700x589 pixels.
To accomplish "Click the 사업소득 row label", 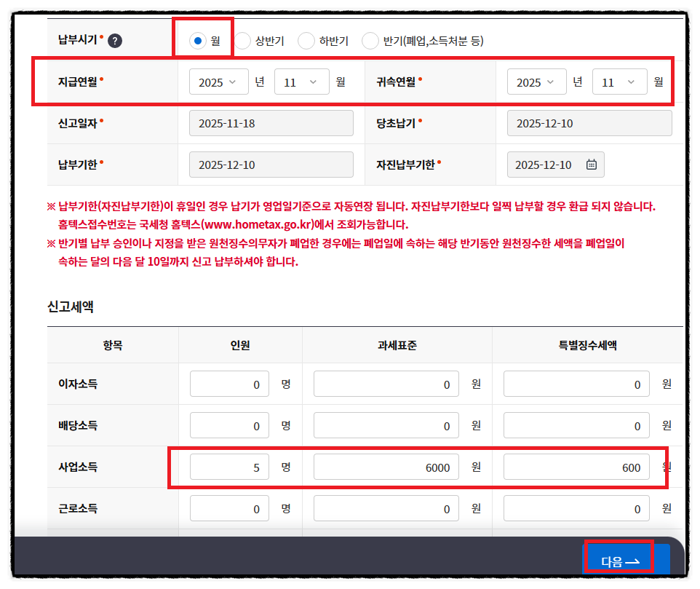I will 78,467.
